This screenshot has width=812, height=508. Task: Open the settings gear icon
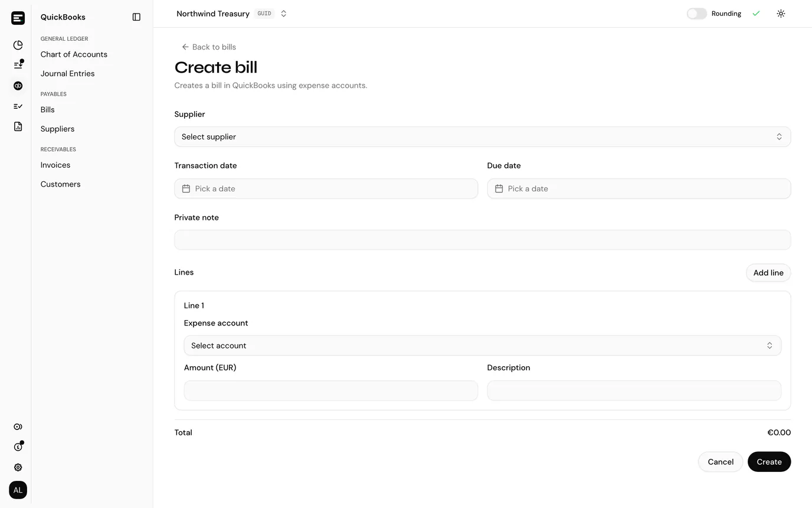18,467
